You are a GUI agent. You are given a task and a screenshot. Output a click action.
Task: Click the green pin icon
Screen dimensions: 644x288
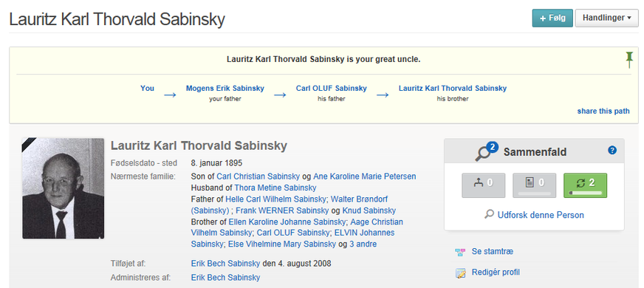coord(629,61)
